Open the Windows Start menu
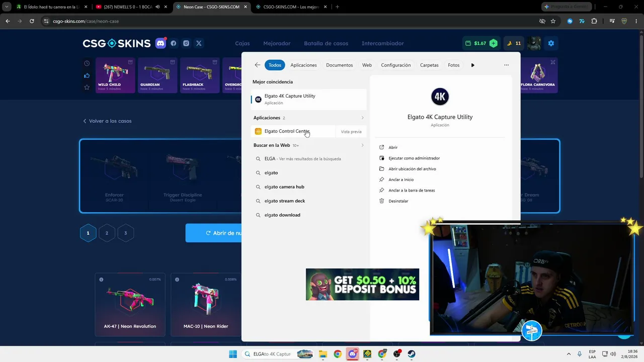This screenshot has width=644, height=362. point(233,354)
